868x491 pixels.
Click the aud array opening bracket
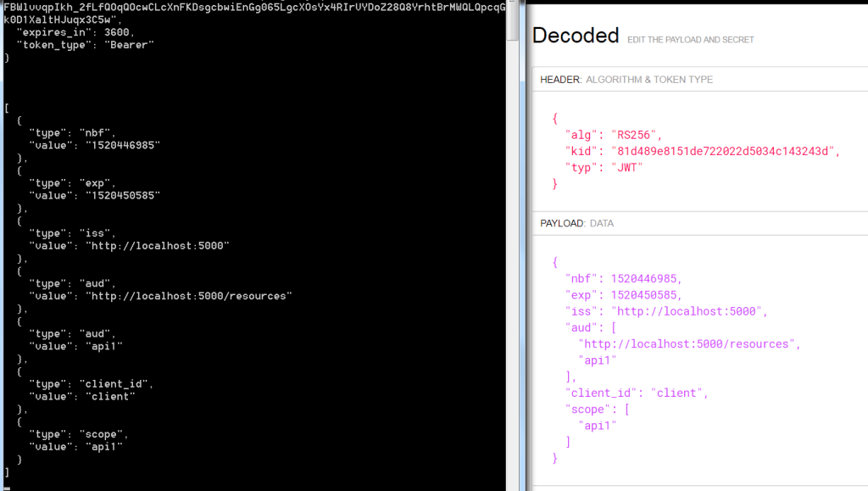[613, 327]
